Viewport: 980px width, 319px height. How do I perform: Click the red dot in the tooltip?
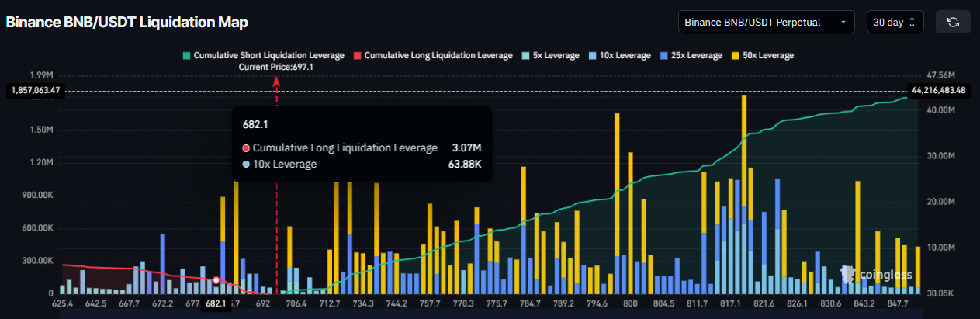coord(246,147)
